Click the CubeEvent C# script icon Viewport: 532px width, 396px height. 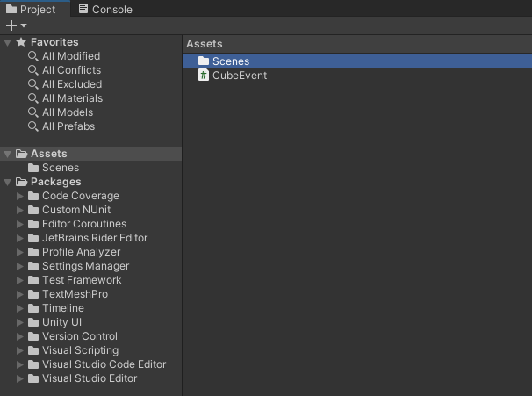(204, 76)
